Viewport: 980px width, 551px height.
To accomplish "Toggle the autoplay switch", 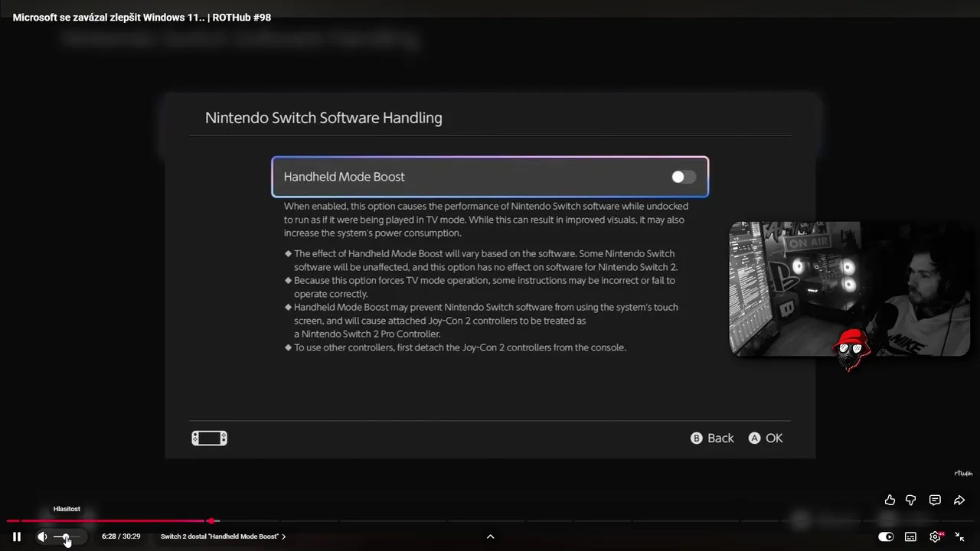I will (x=886, y=536).
